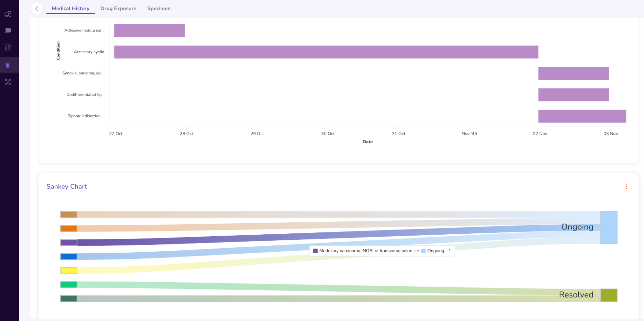This screenshot has height=321, width=644.
Task: Select the Dedifferentiated lip... timeline bar
Action: point(573,95)
